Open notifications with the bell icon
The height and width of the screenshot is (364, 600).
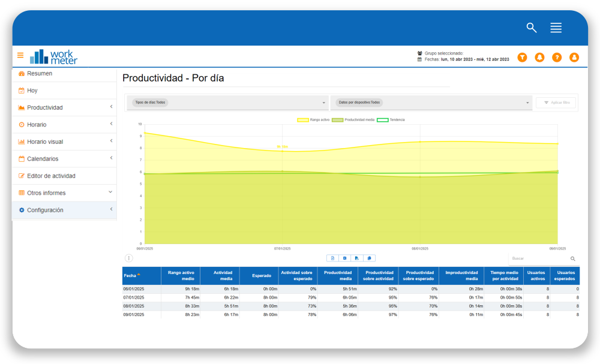tap(539, 57)
